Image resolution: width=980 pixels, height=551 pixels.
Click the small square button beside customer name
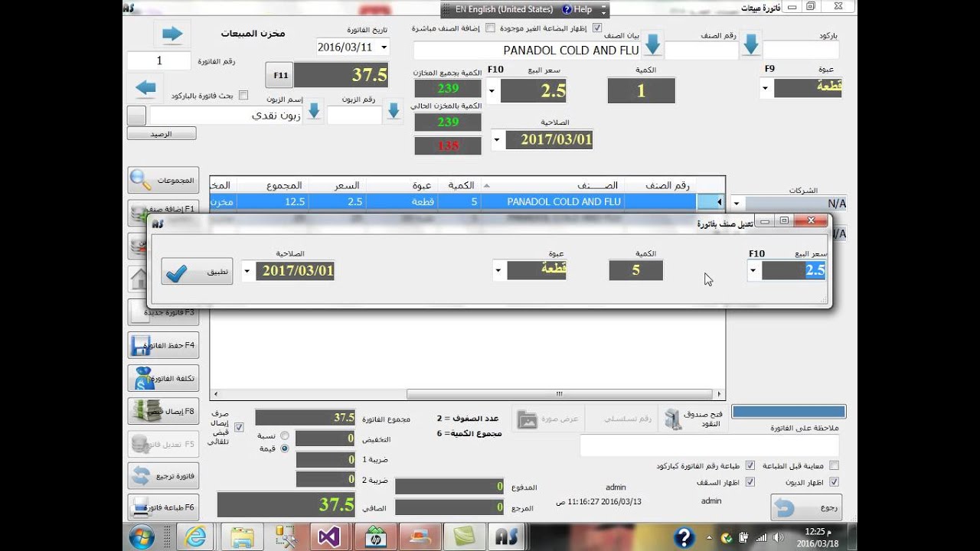tap(136, 116)
